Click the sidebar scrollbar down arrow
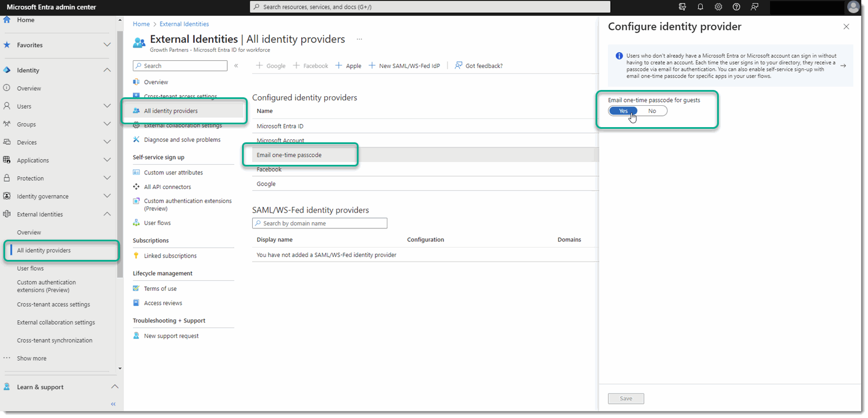The height and width of the screenshot is (418, 868). 119,368
